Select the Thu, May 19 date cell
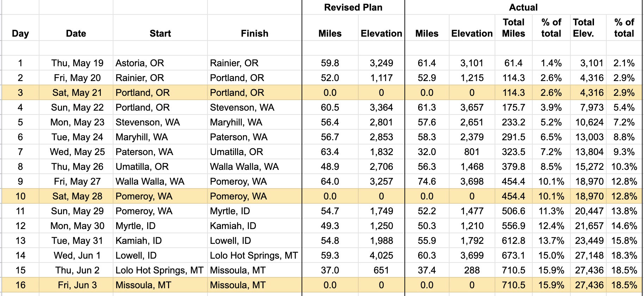This screenshot has height=296, width=644. point(77,63)
